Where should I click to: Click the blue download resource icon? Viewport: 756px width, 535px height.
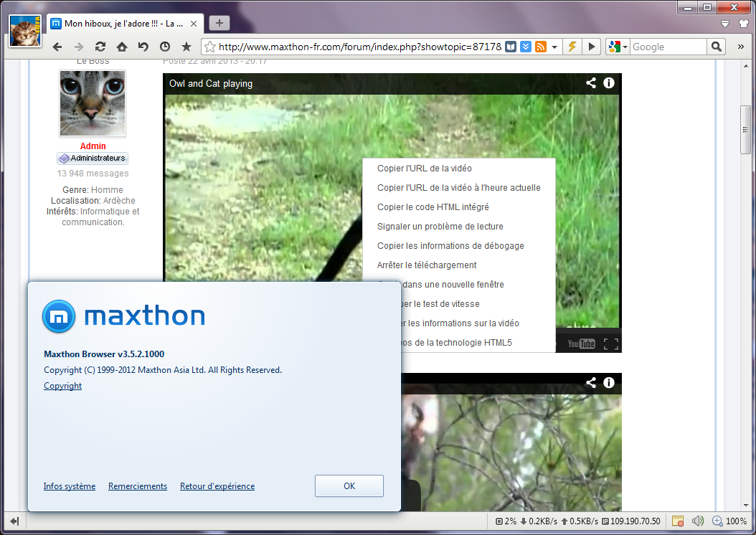tap(526, 47)
